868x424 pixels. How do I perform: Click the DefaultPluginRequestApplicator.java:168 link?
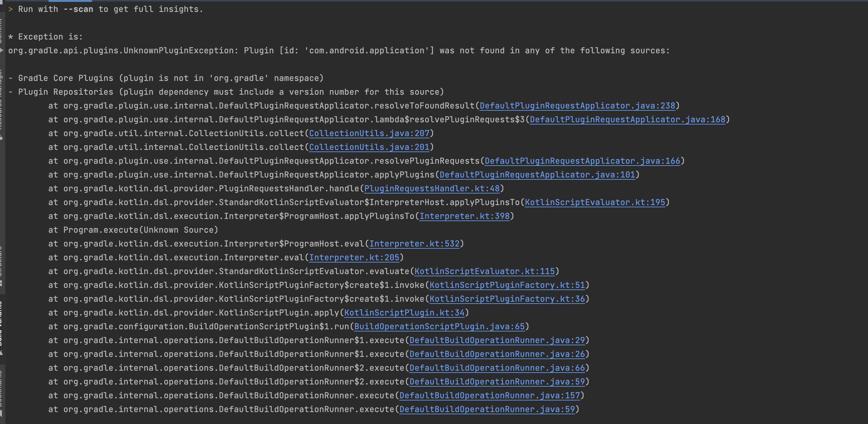(x=627, y=120)
